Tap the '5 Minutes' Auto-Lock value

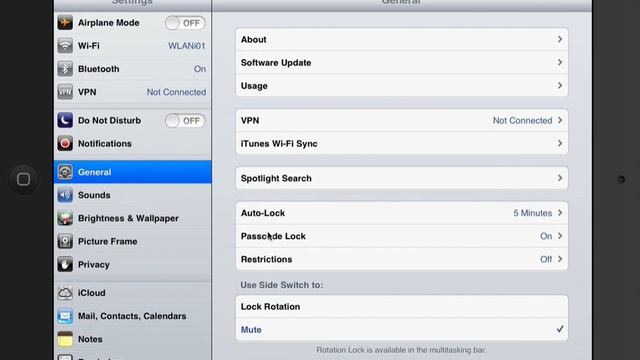click(x=532, y=213)
